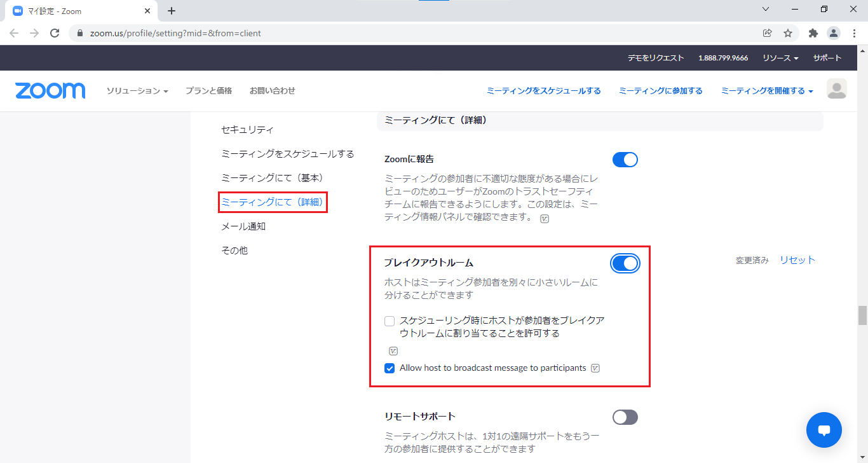Open the ミーティングを開催する dropdown
This screenshot has height=463, width=868.
[766, 91]
